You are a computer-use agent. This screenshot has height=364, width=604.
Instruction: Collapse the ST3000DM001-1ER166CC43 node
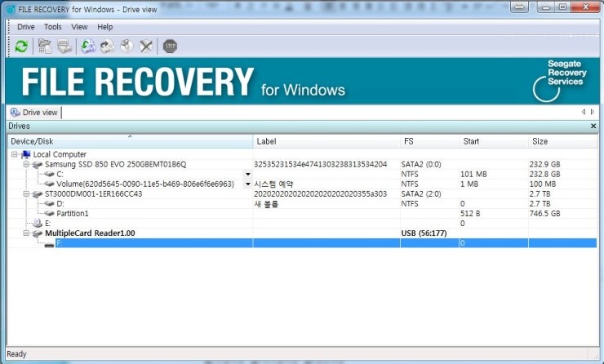[26, 193]
